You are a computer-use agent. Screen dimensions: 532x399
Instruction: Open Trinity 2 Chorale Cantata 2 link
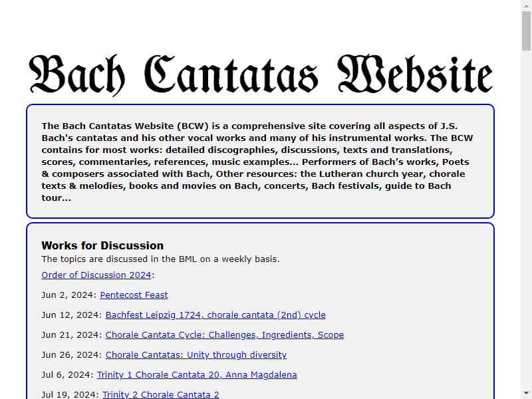pyautogui.click(x=161, y=394)
